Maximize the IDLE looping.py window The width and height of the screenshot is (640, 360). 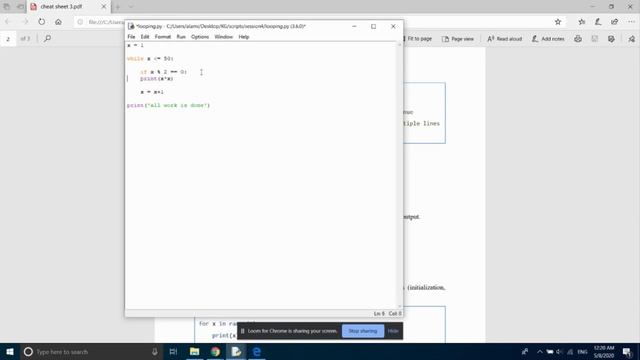[x=373, y=26]
